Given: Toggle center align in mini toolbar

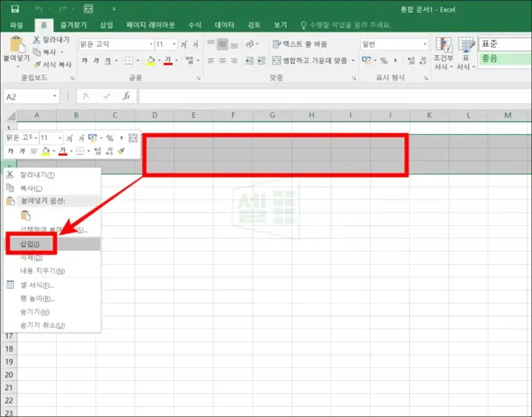Looking at the screenshot, I should (33, 151).
